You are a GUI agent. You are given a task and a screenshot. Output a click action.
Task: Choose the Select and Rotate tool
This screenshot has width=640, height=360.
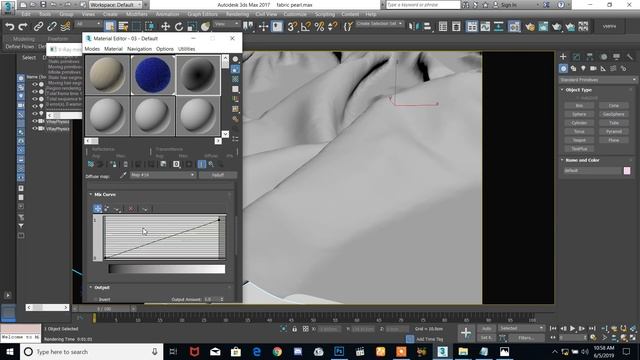pos(179,27)
